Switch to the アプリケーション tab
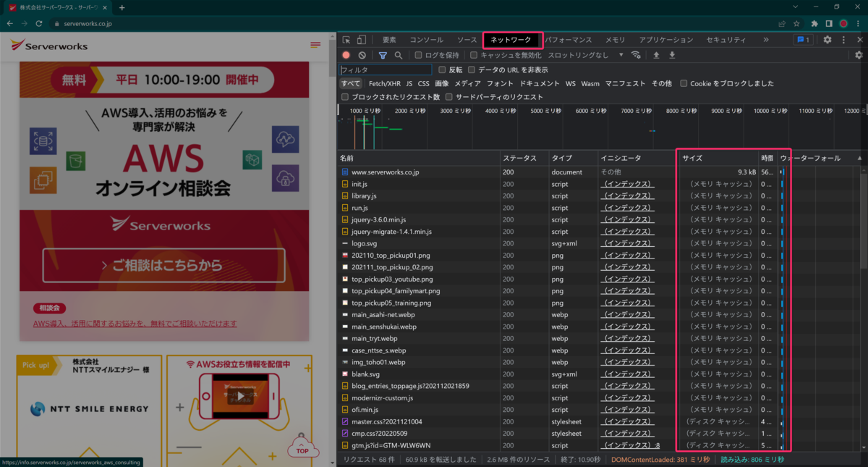The image size is (868, 467). tap(666, 40)
